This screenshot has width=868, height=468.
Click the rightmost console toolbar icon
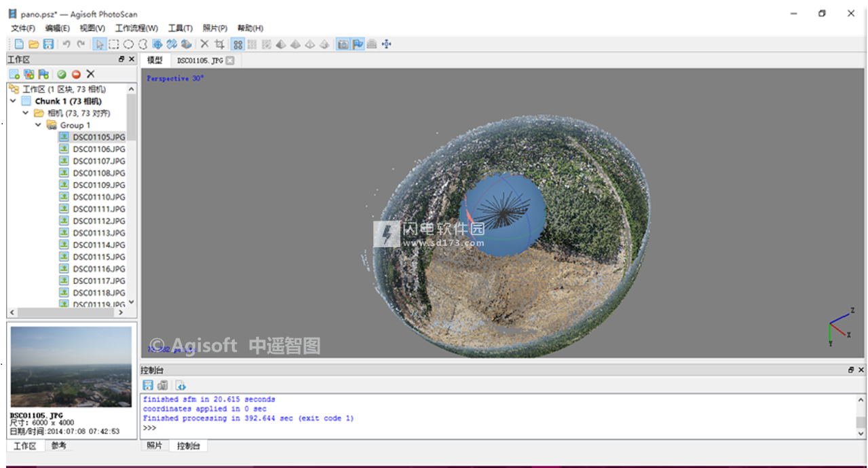pos(181,385)
